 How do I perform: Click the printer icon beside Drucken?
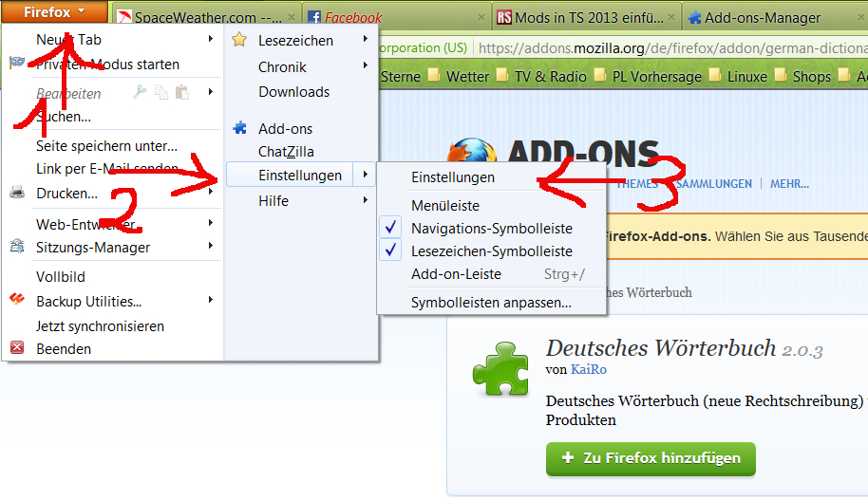coord(17,193)
